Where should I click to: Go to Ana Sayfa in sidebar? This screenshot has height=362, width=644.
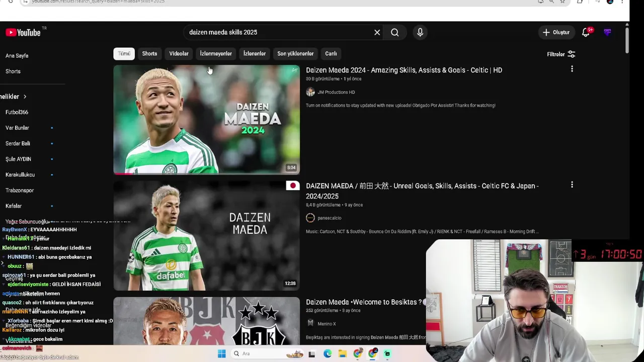click(17, 56)
